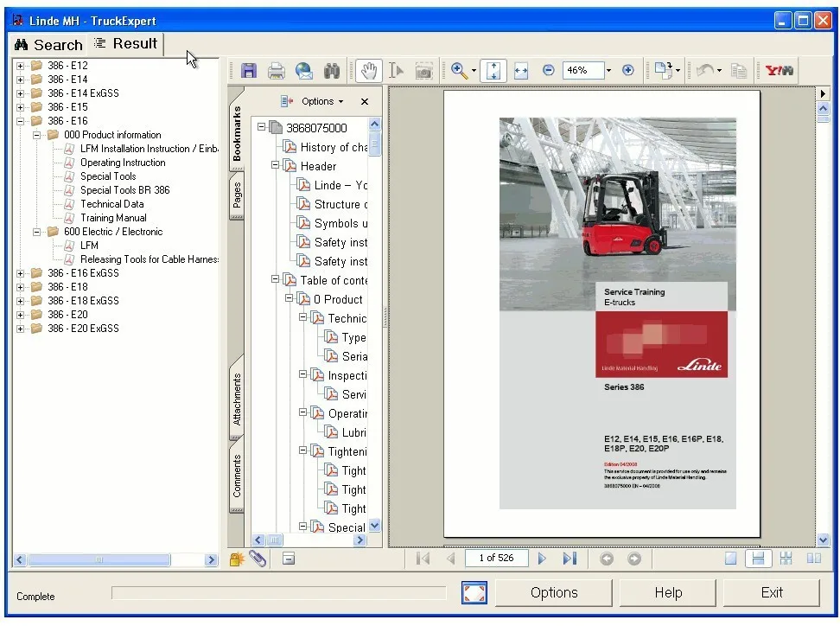This screenshot has height=626, width=840.
Task: Collapse the Header bookmark
Action: point(275,165)
